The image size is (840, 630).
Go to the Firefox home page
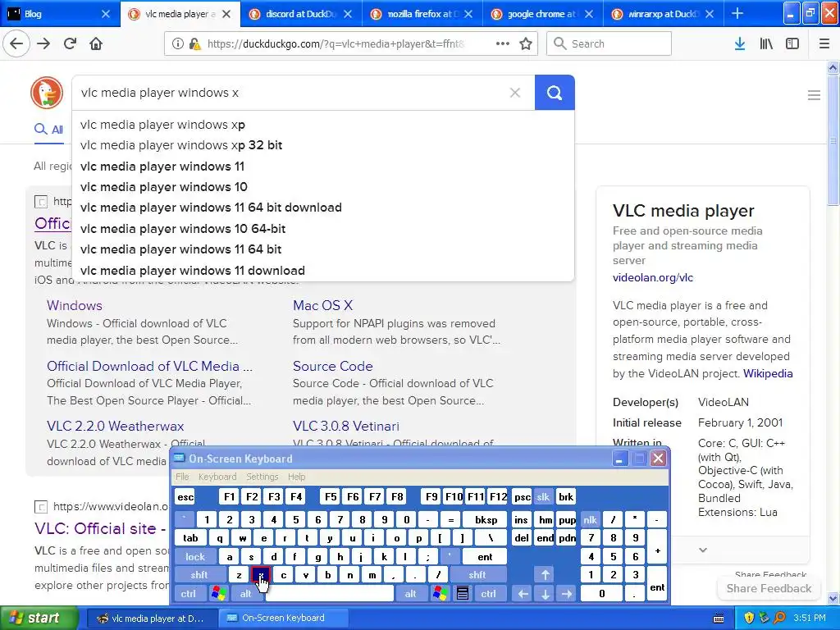96,43
